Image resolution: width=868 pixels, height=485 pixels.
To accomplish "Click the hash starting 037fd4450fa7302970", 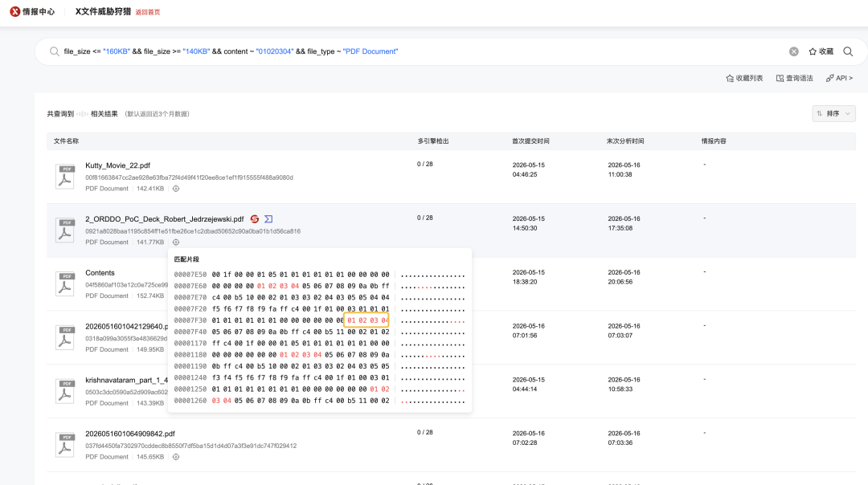I will point(191,446).
